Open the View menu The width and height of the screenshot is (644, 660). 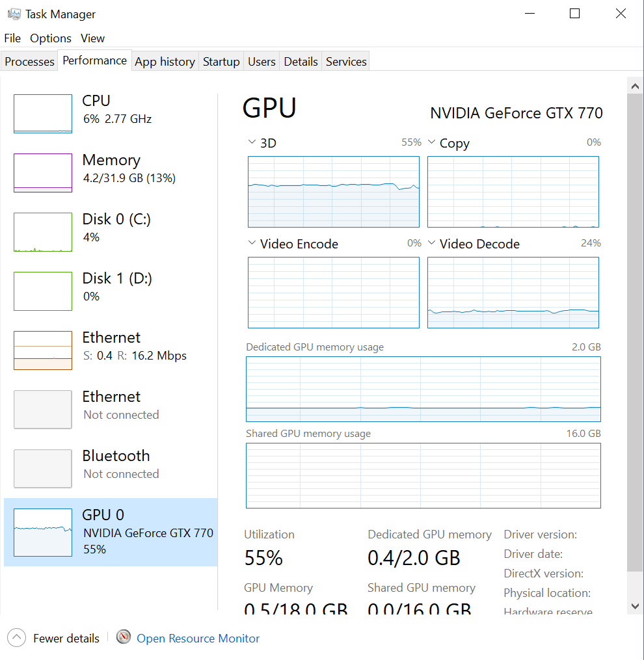[x=92, y=38]
